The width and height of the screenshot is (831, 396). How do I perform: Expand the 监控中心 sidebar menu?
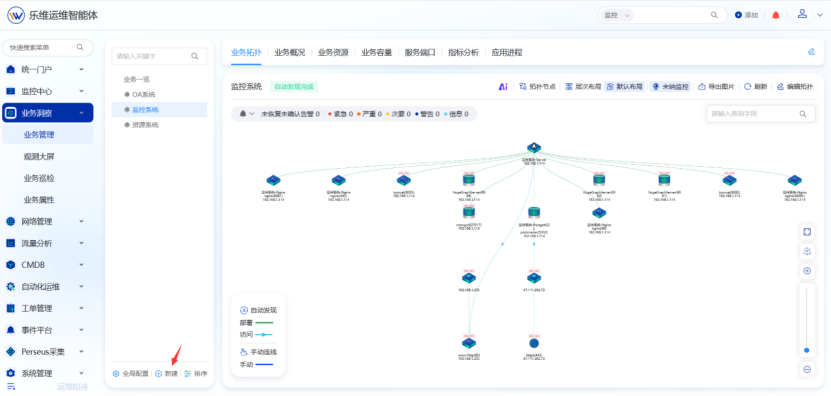(x=48, y=91)
